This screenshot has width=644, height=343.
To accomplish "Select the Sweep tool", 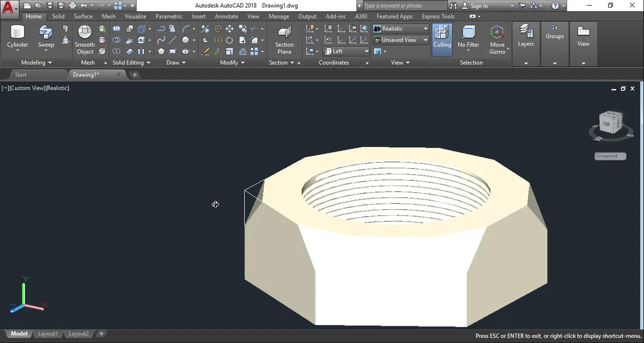I will pos(46,37).
